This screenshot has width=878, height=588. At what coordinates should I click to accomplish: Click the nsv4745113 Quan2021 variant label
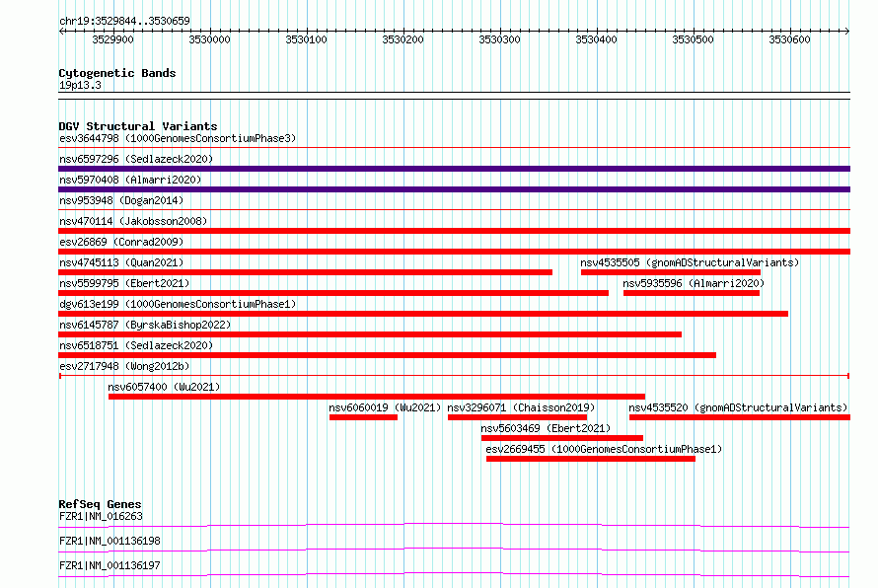[121, 262]
